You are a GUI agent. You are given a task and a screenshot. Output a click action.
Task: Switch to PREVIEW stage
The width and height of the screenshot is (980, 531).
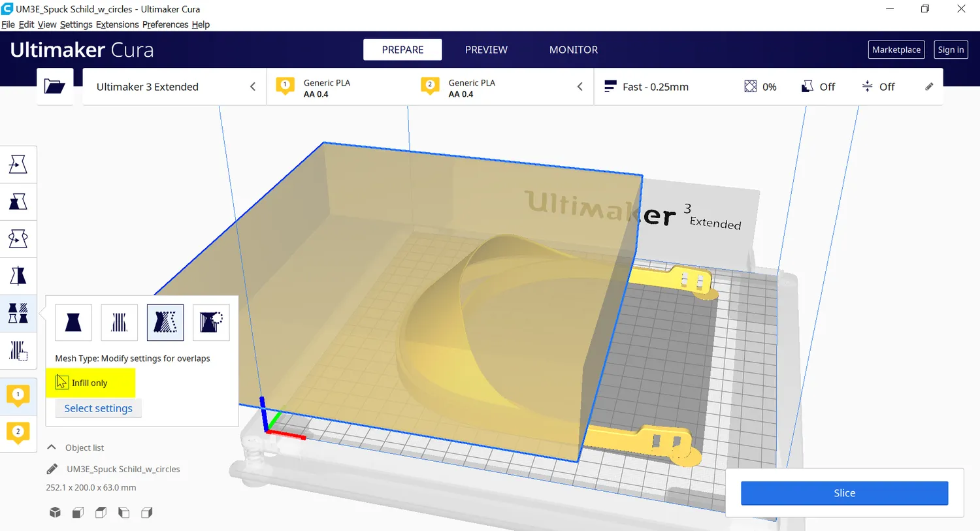coord(486,50)
